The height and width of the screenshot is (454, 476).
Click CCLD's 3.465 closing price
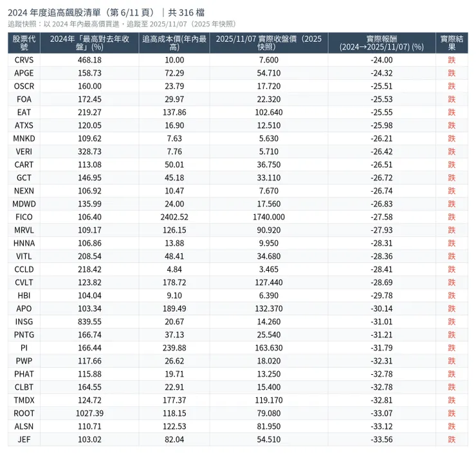point(269,269)
